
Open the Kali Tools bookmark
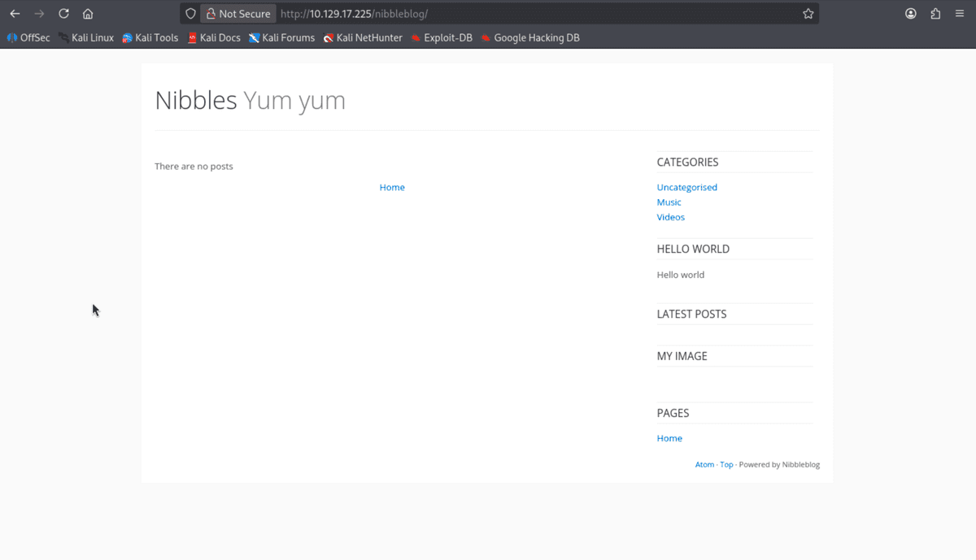click(150, 37)
